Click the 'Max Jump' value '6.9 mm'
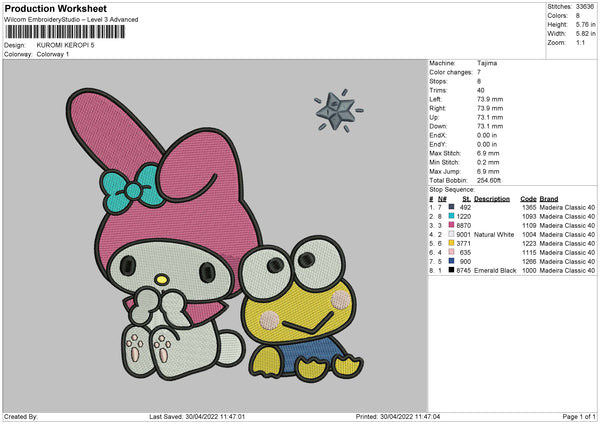This screenshot has width=600, height=424. point(488,171)
